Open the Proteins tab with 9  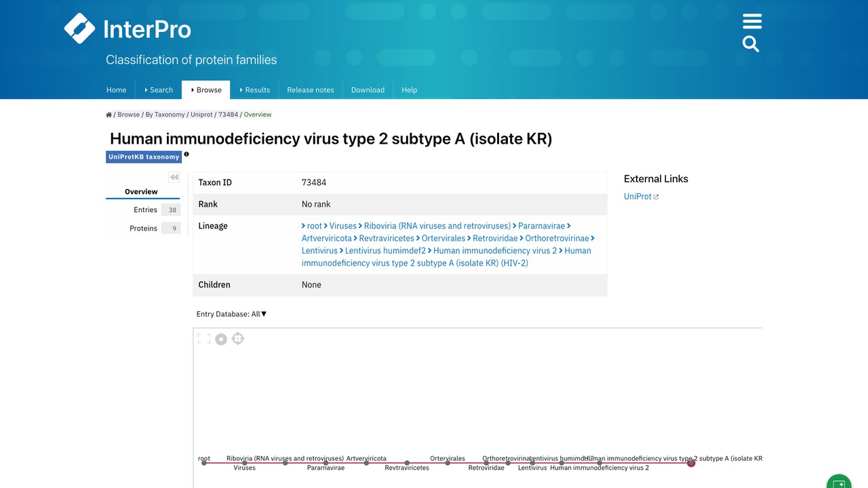point(143,228)
